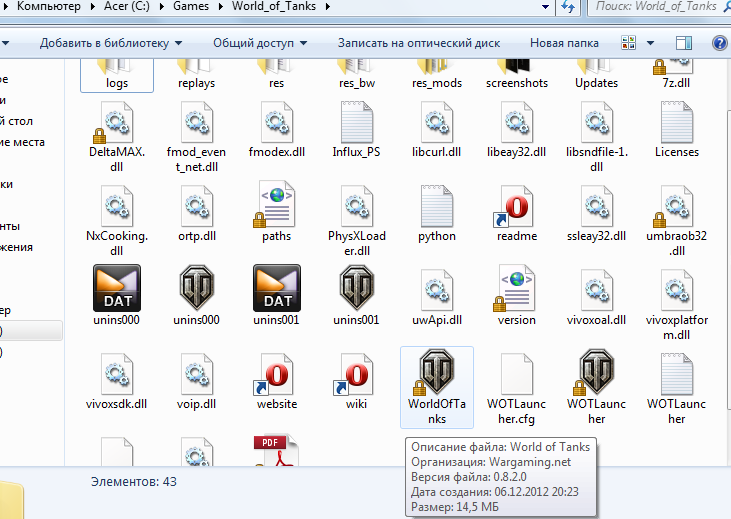Select the WOTLauncher.cfg file
The width and height of the screenshot is (731, 519).
tap(517, 389)
